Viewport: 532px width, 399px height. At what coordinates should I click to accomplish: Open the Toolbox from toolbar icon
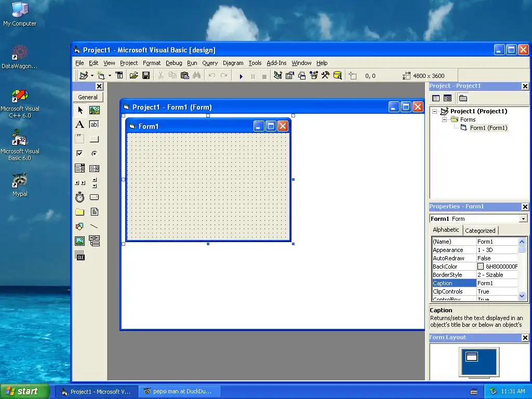(x=326, y=75)
